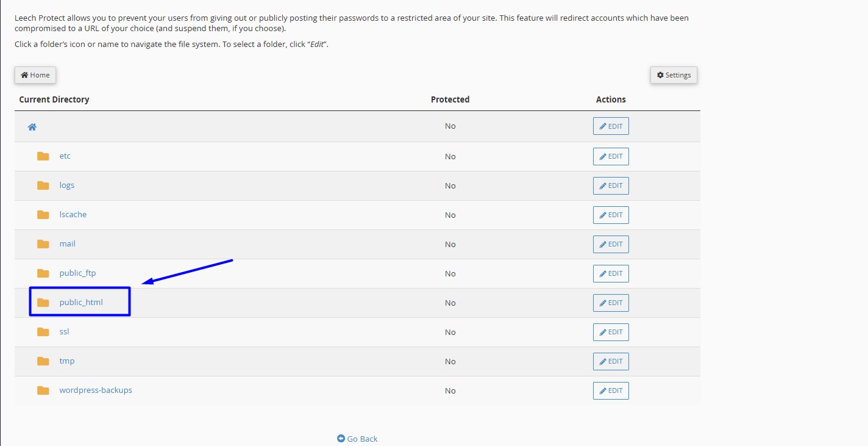The image size is (868, 446).
Task: Click the Actions column header
Action: pos(611,99)
